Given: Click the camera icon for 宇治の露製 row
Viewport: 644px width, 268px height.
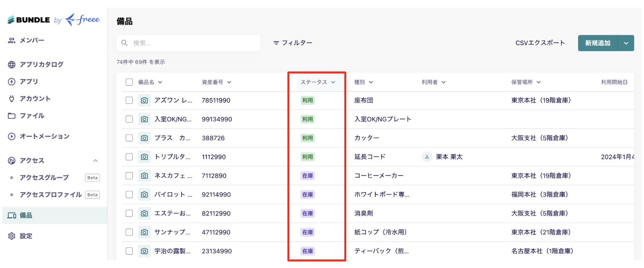Looking at the screenshot, I should 144,251.
